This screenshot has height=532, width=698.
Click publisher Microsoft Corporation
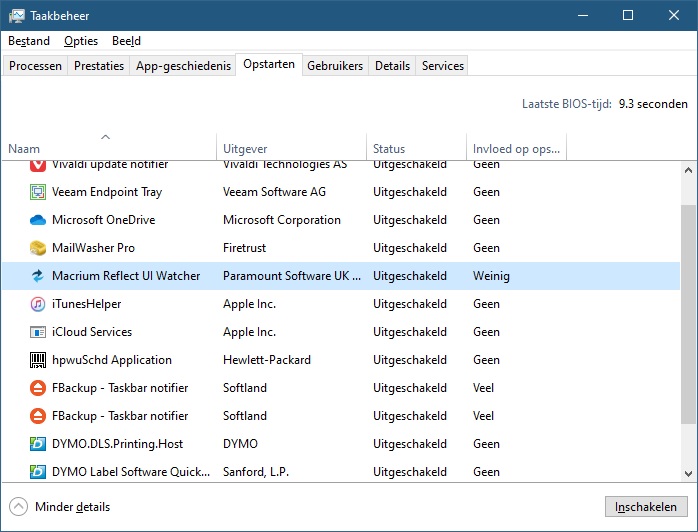pos(282,220)
